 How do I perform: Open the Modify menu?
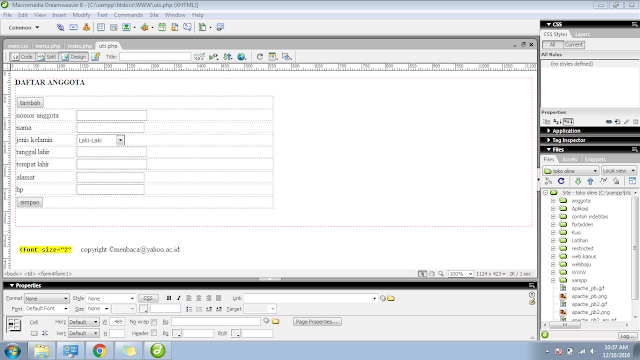coord(81,15)
